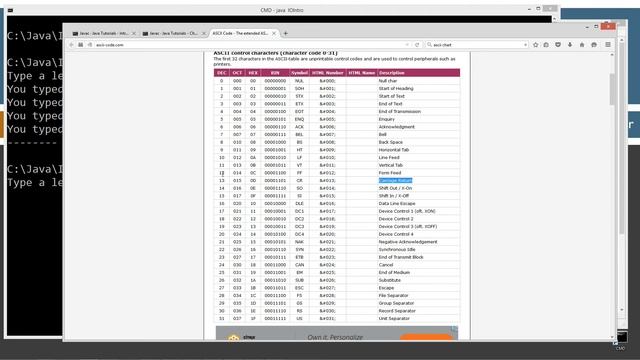Click the BIN column header
The image size is (640, 360).
coord(275,73)
